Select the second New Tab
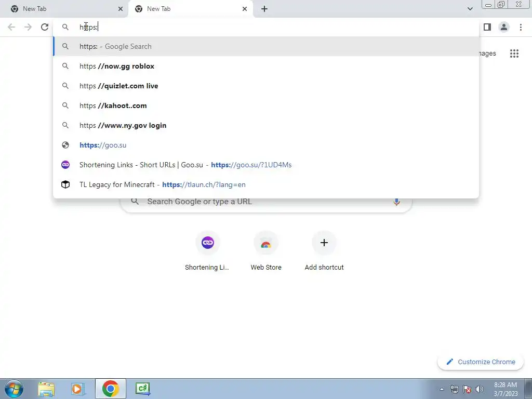The width and height of the screenshot is (532, 399). click(x=190, y=9)
